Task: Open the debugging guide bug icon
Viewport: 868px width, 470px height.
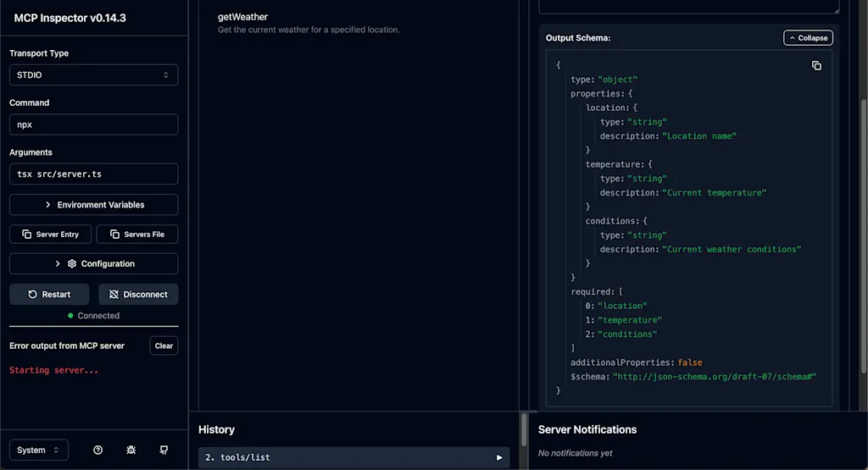Action: pyautogui.click(x=131, y=450)
